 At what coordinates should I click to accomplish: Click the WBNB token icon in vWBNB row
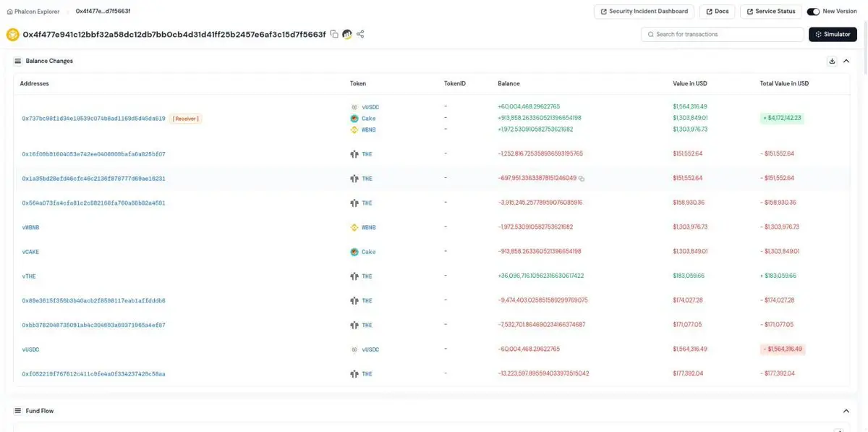[354, 227]
